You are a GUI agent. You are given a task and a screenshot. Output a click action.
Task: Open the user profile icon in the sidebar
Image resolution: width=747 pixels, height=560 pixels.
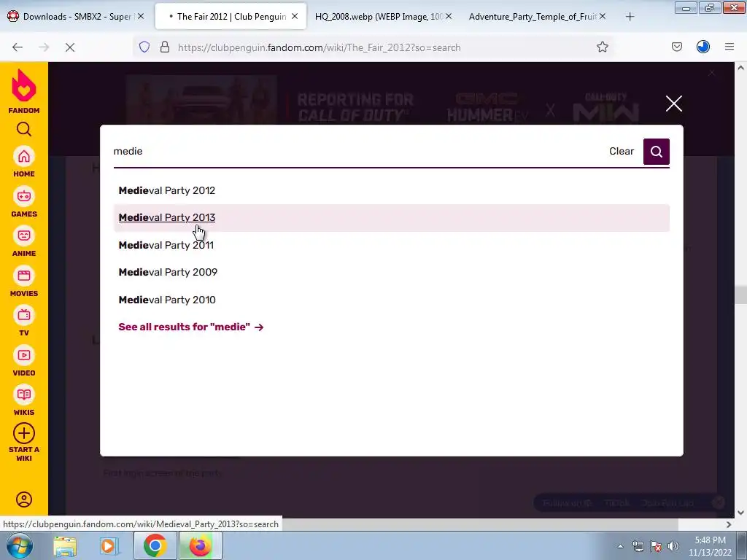pyautogui.click(x=24, y=499)
